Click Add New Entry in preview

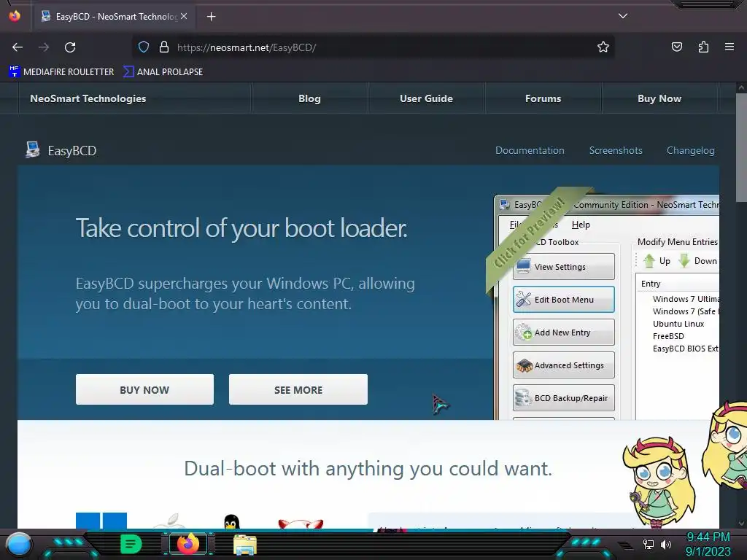tap(564, 332)
